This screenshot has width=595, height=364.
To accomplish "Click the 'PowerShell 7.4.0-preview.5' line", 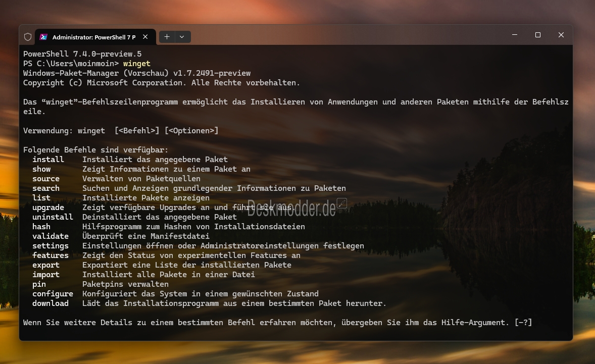I will [x=82, y=54].
